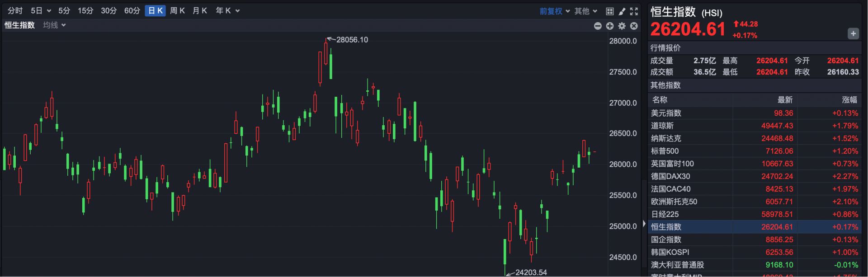Sort indices by 涨幅 column header
The height and width of the screenshot is (277, 868).
pos(849,100)
